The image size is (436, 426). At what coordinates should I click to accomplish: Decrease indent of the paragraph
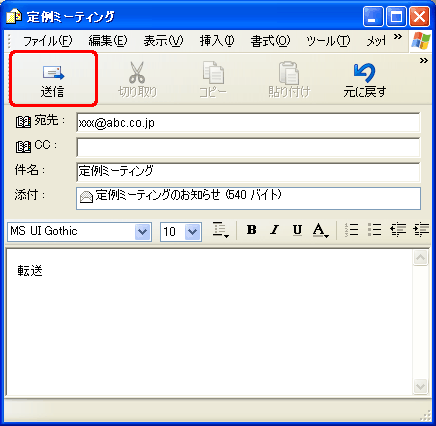[398, 230]
